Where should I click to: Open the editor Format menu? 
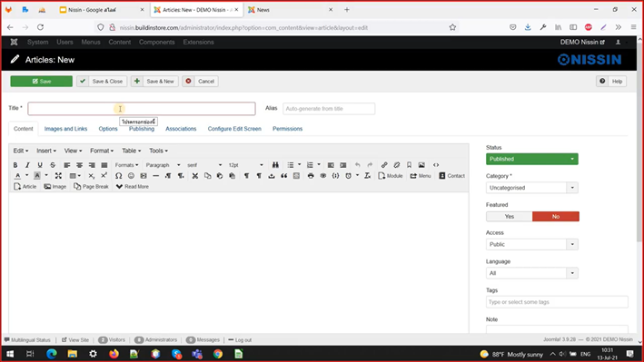pos(102,151)
